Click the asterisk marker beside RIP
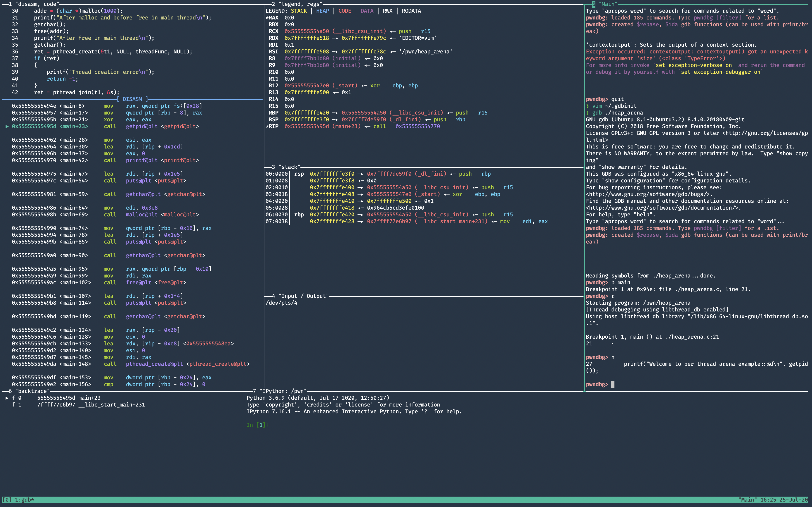Screen dimensions: 812x507 coord(267,127)
